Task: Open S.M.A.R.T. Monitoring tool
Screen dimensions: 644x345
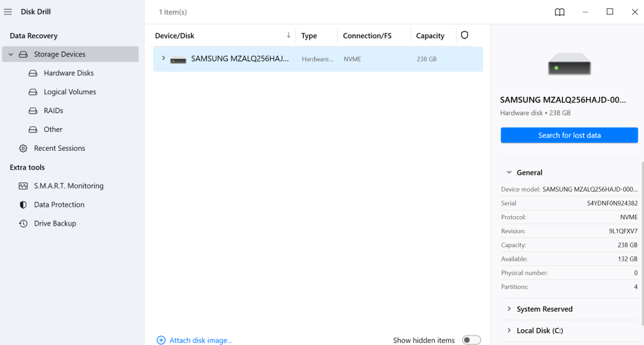Action: 69,186
